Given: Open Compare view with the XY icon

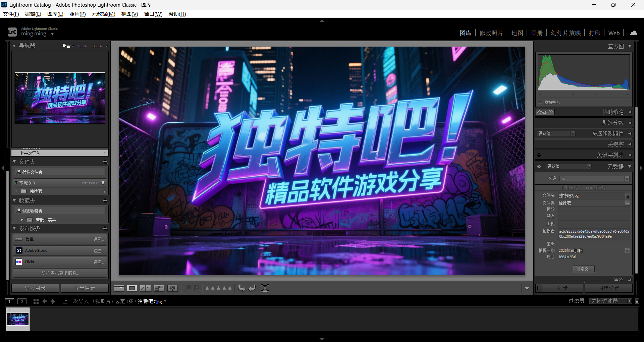Looking at the screenshot, I should 145,288.
